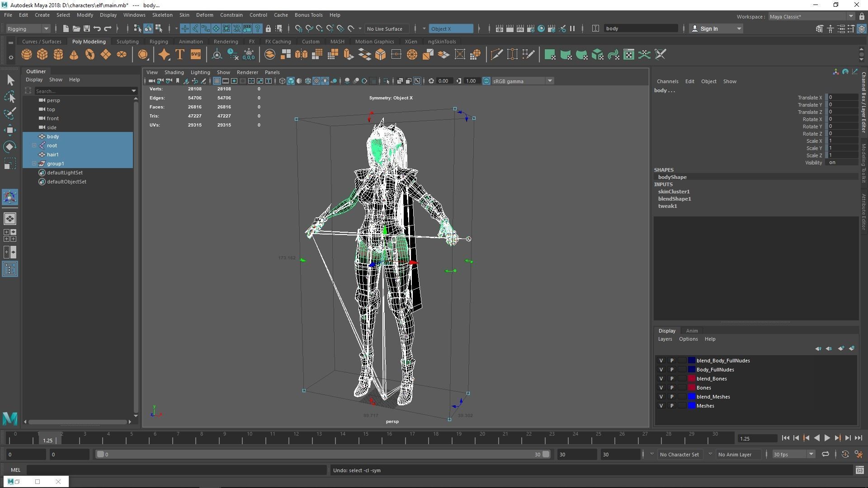This screenshot has height=488, width=868.
Task: Switch to the Sculpting shelf tab
Action: 127,42
